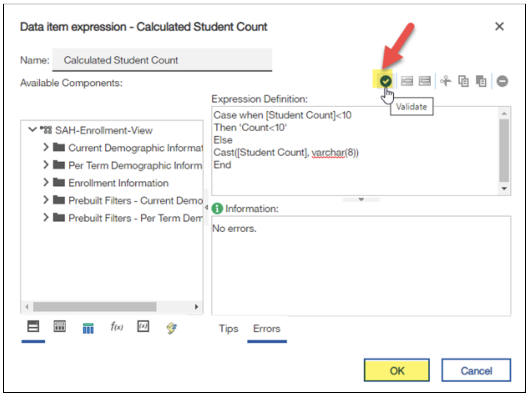Image resolution: width=532 pixels, height=400 pixels.
Task: Click the Cancel button
Action: point(476,371)
